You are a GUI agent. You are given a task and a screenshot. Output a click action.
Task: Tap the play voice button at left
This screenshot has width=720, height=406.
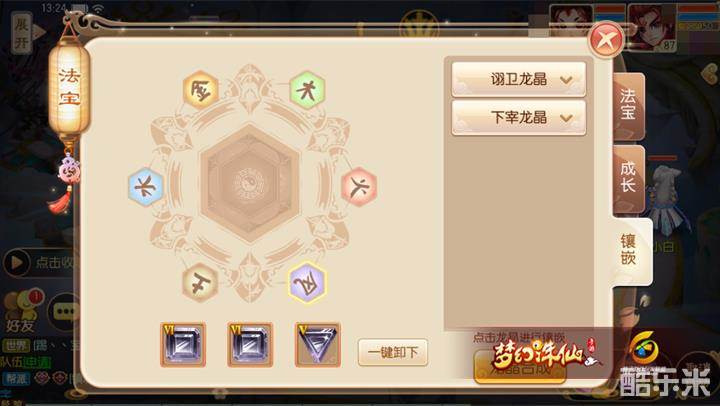coord(17,263)
